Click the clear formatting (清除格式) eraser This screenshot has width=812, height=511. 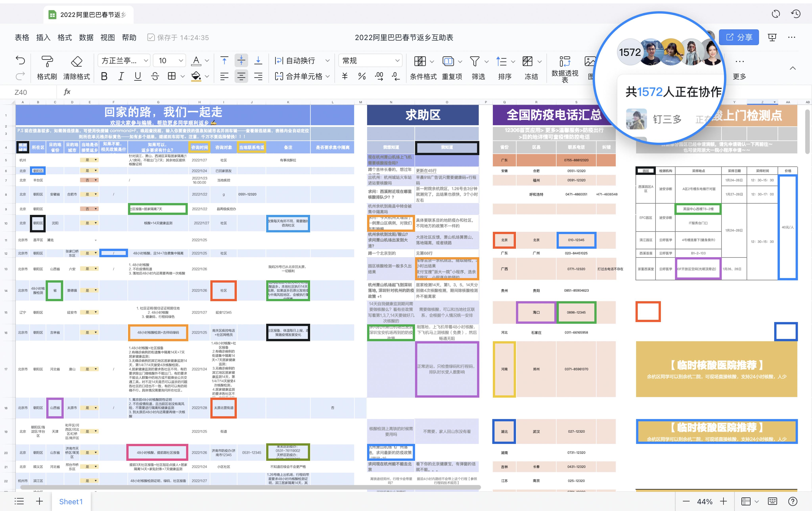[77, 68]
